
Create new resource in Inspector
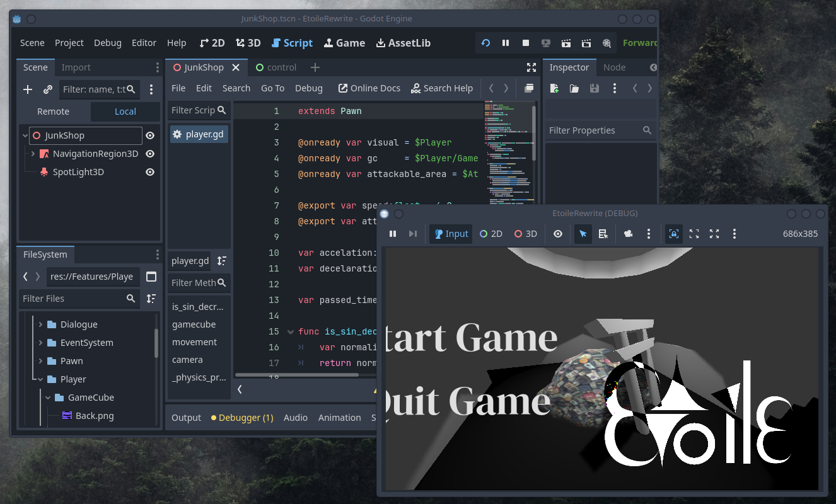[554, 88]
